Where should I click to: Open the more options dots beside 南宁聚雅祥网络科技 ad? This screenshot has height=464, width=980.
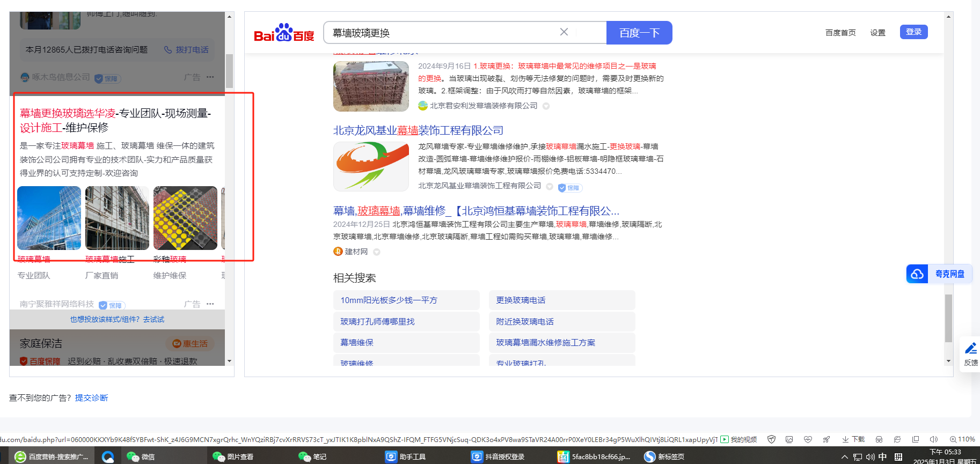210,304
